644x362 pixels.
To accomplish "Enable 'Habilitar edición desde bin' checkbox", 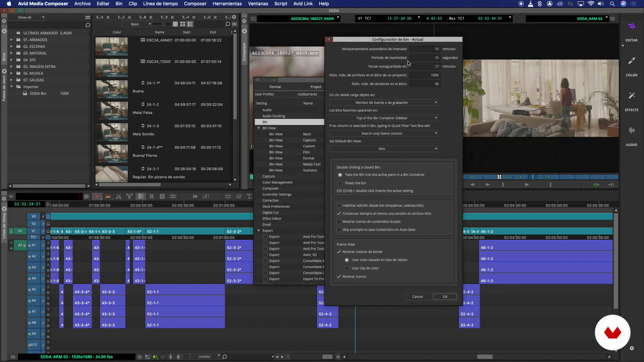I will [x=339, y=206].
